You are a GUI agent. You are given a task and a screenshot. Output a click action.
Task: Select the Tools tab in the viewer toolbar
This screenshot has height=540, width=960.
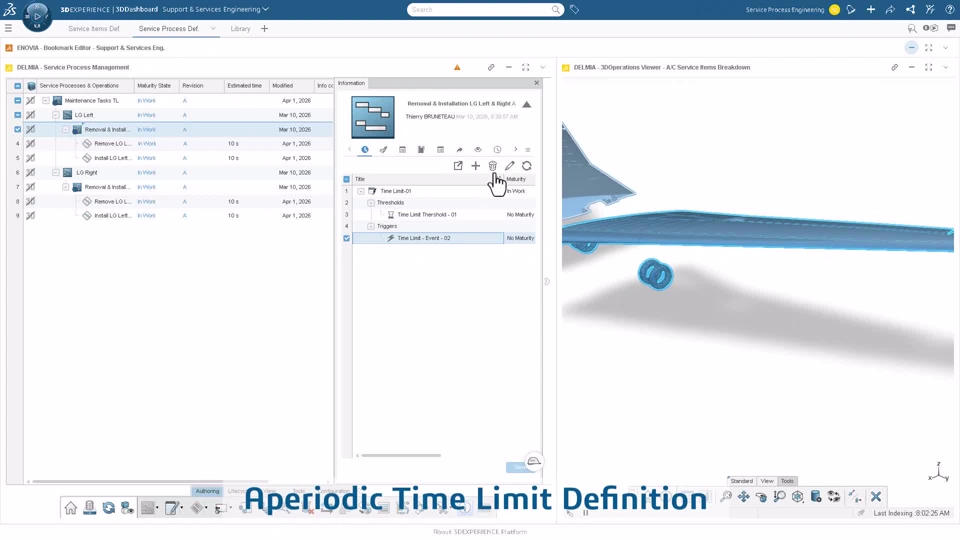787,481
